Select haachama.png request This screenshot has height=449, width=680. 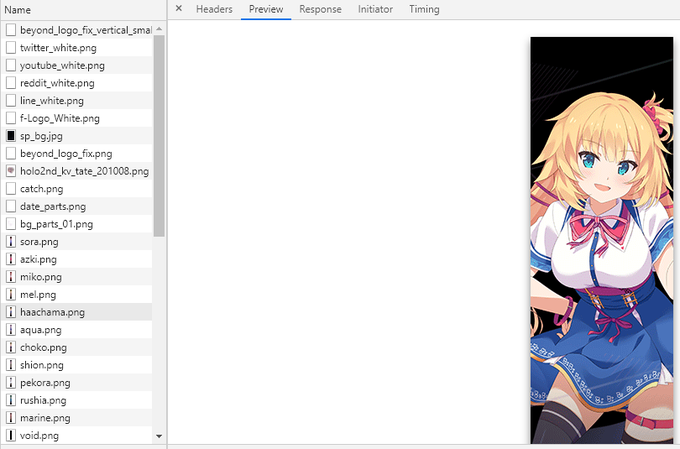click(x=77, y=312)
